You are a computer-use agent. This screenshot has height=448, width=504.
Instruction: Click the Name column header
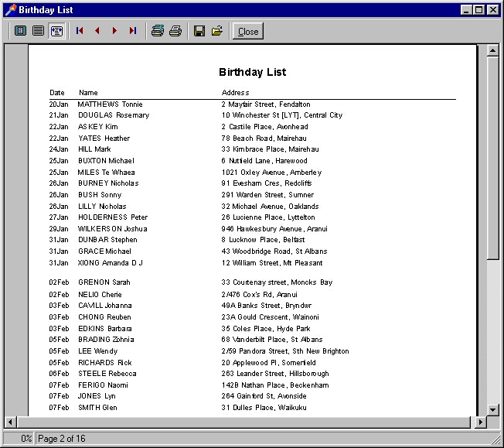(88, 93)
